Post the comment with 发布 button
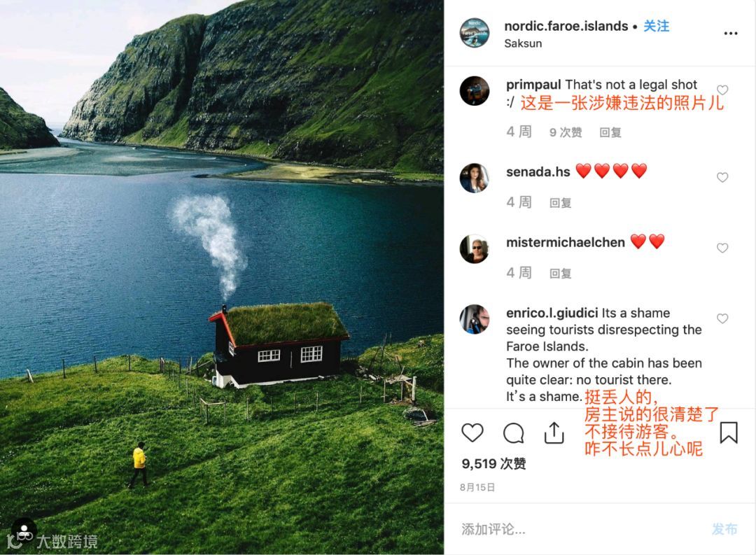756x555 pixels. point(724,529)
